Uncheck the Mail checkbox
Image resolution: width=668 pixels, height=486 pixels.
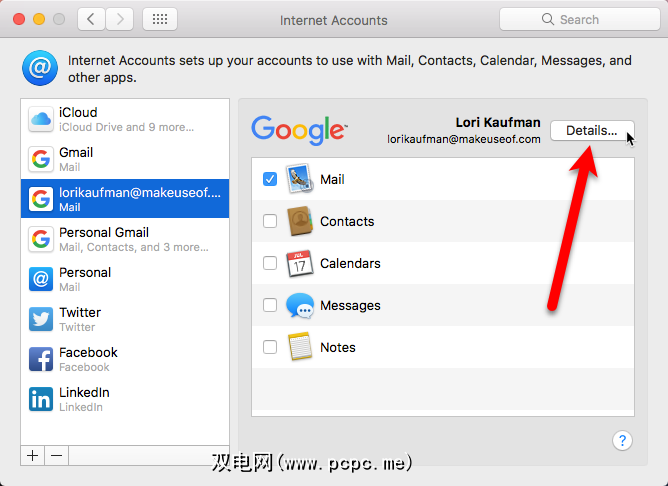[x=270, y=179]
